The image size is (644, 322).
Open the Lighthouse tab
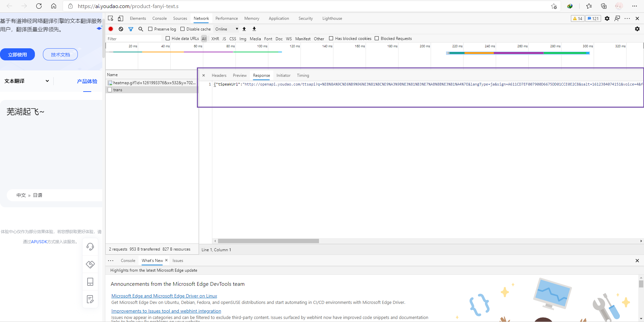click(x=332, y=18)
